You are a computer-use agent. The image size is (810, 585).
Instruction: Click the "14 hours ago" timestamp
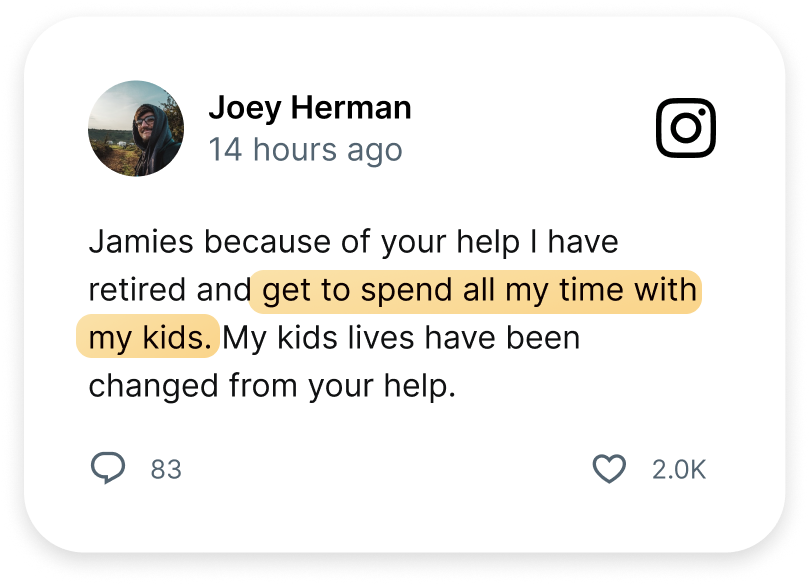(305, 150)
